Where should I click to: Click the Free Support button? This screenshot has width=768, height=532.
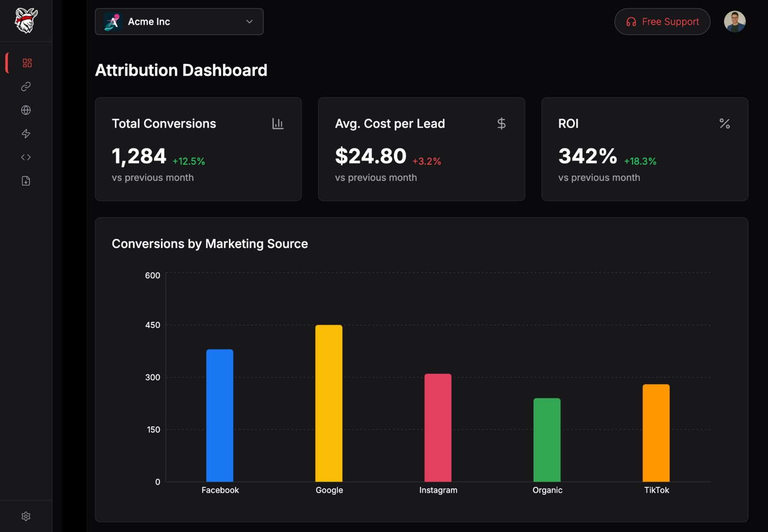[x=662, y=22]
